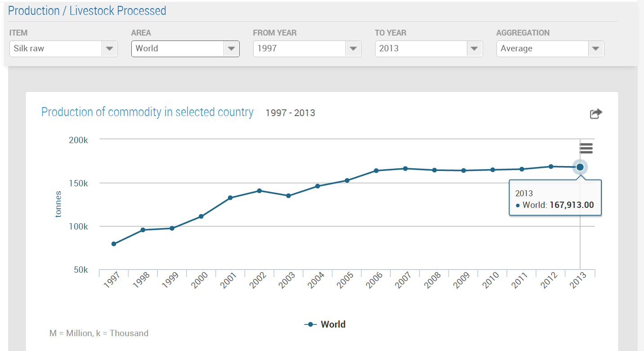This screenshot has height=351, width=644.
Task: Open the chart hamburger menu icon
Action: coord(586,148)
